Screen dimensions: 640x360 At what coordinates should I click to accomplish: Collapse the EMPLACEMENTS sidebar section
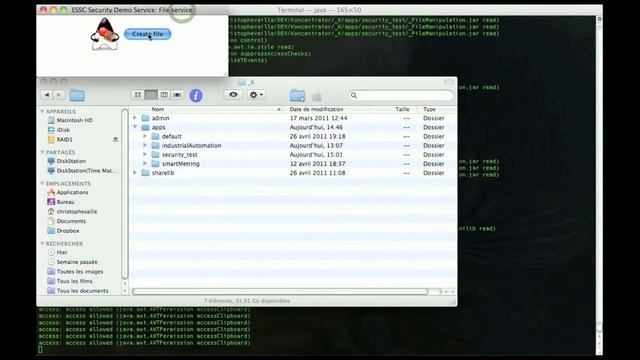coord(42,184)
